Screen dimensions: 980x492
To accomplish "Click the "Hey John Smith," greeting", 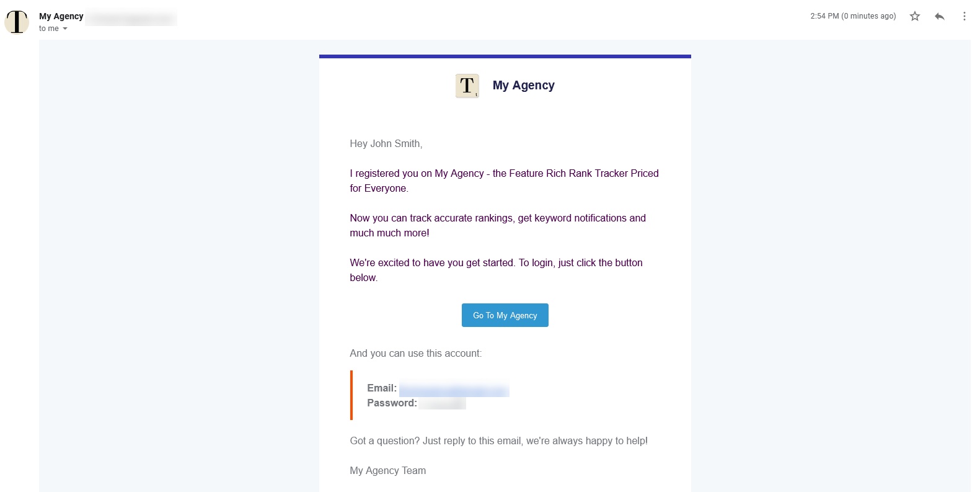I will tap(386, 143).
